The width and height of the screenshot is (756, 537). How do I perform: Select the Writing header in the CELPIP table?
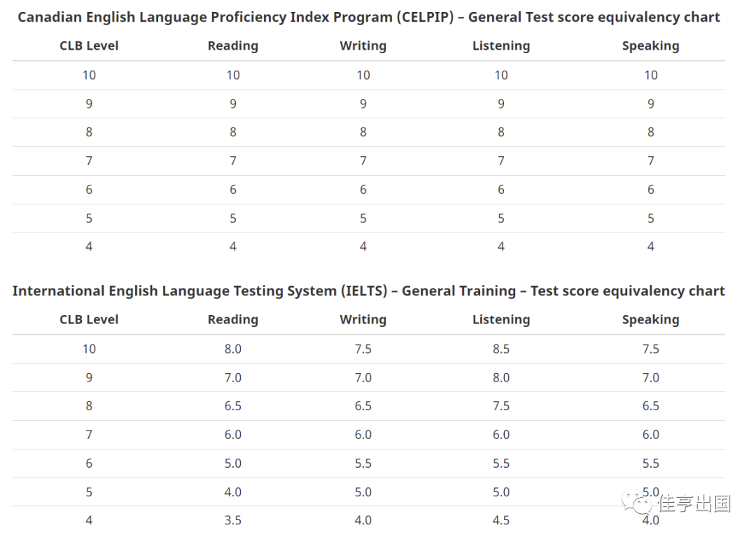(363, 46)
